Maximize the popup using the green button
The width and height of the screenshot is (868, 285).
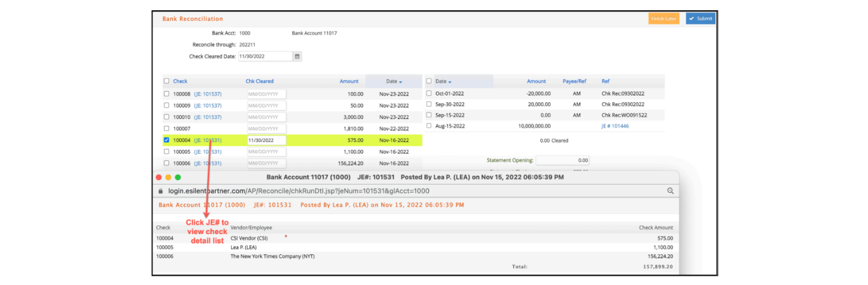pyautogui.click(x=178, y=177)
